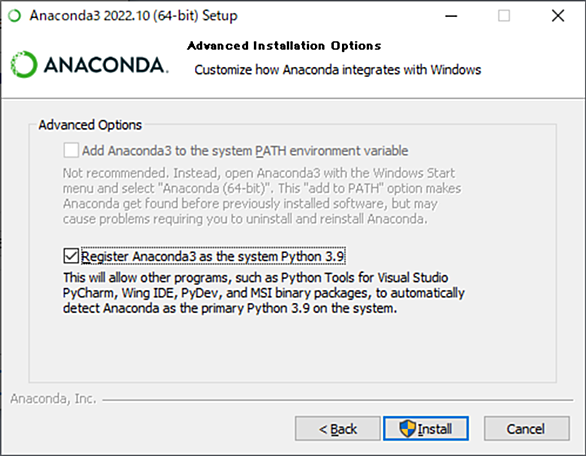The image size is (586, 456).
Task: Uncheck Register Anaconda3 as system Python 3.9
Action: pos(71,256)
